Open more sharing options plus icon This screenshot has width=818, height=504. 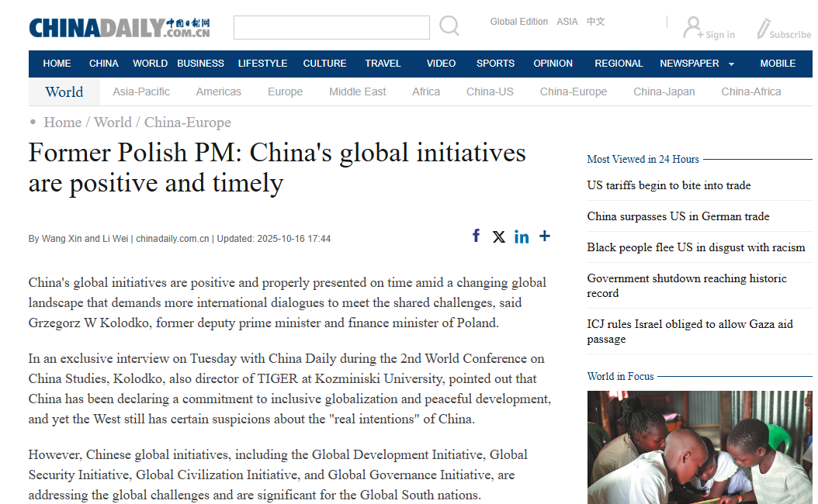(545, 236)
